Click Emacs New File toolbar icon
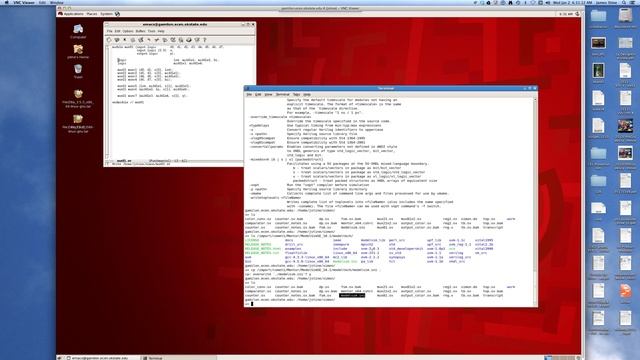The image size is (640, 360). pyautogui.click(x=109, y=40)
